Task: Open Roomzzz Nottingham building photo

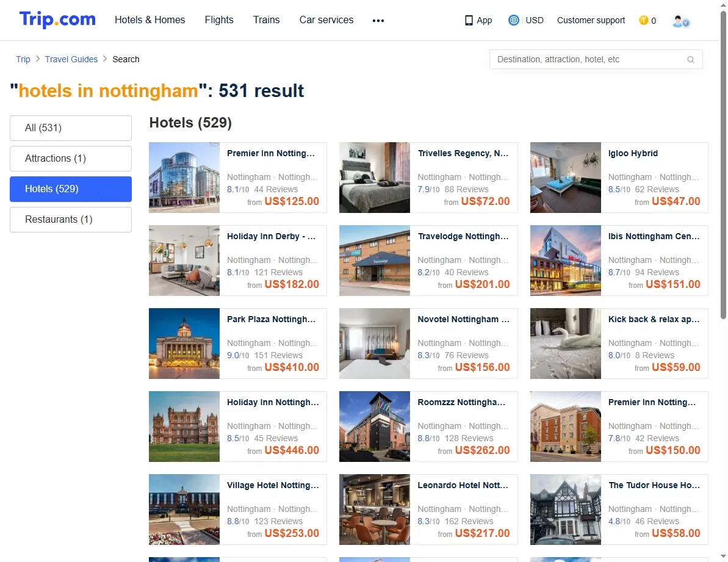Action: pyautogui.click(x=375, y=427)
